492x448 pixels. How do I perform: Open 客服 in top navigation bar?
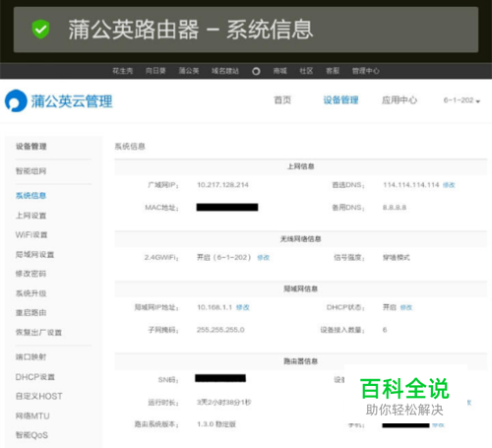click(x=333, y=71)
